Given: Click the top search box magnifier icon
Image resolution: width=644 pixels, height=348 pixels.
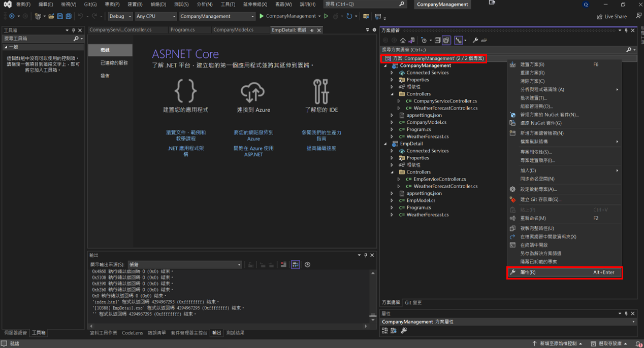Looking at the screenshot, I should click(402, 4).
